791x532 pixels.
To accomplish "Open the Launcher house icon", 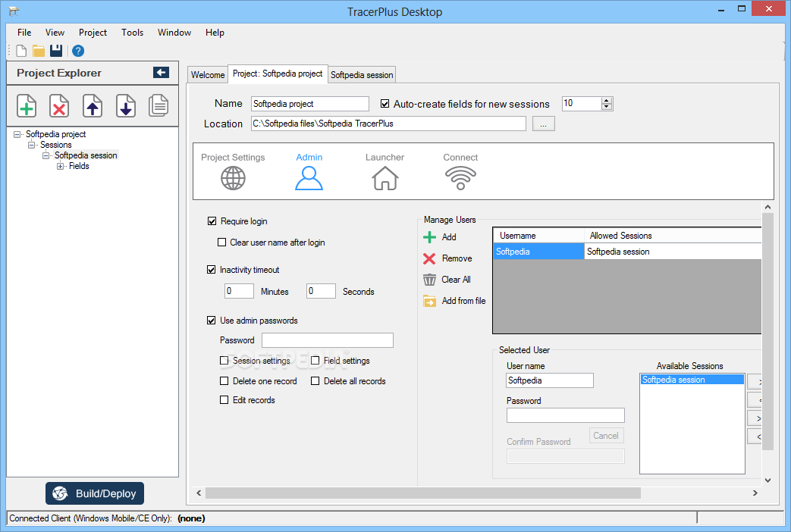I will tap(385, 178).
